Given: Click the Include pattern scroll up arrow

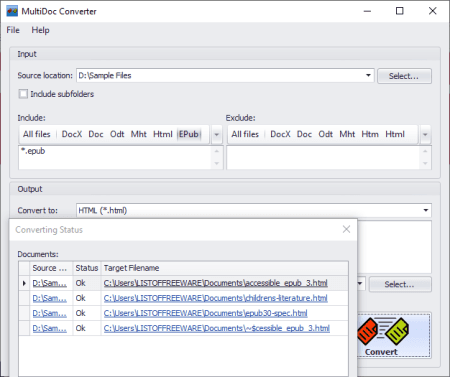Looking at the screenshot, I should [217, 151].
